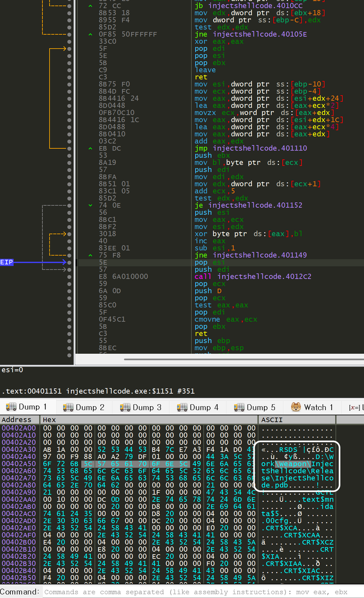364x598 pixels.
Task: Select dump address 00402A30
Action: coord(19,449)
